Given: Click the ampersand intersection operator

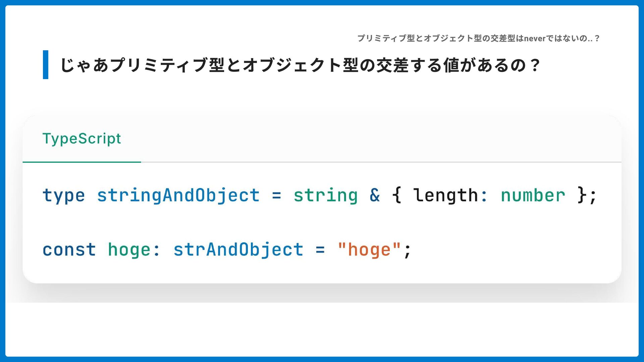Looking at the screenshot, I should click(x=375, y=195).
